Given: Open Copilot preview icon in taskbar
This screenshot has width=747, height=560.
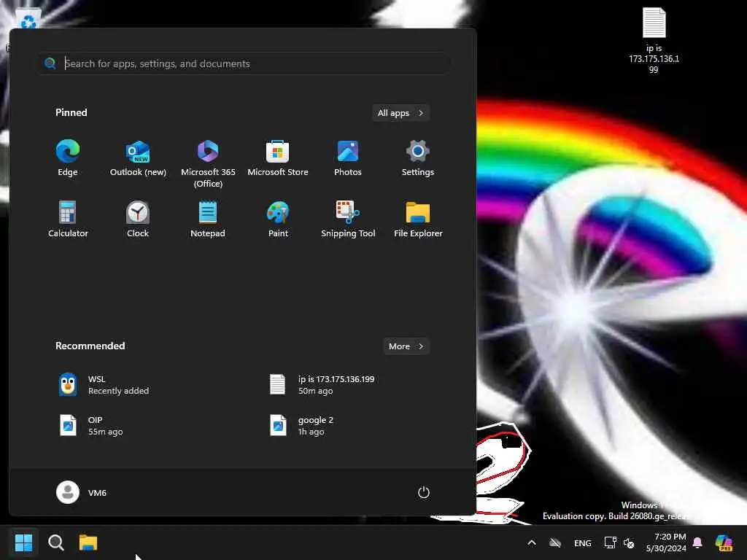Looking at the screenshot, I should pyautogui.click(x=724, y=542).
